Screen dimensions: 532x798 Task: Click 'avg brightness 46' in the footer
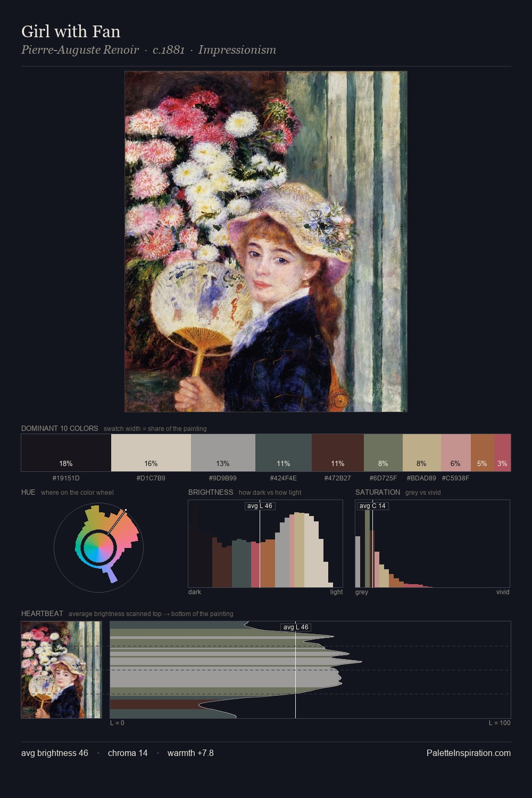click(x=55, y=753)
